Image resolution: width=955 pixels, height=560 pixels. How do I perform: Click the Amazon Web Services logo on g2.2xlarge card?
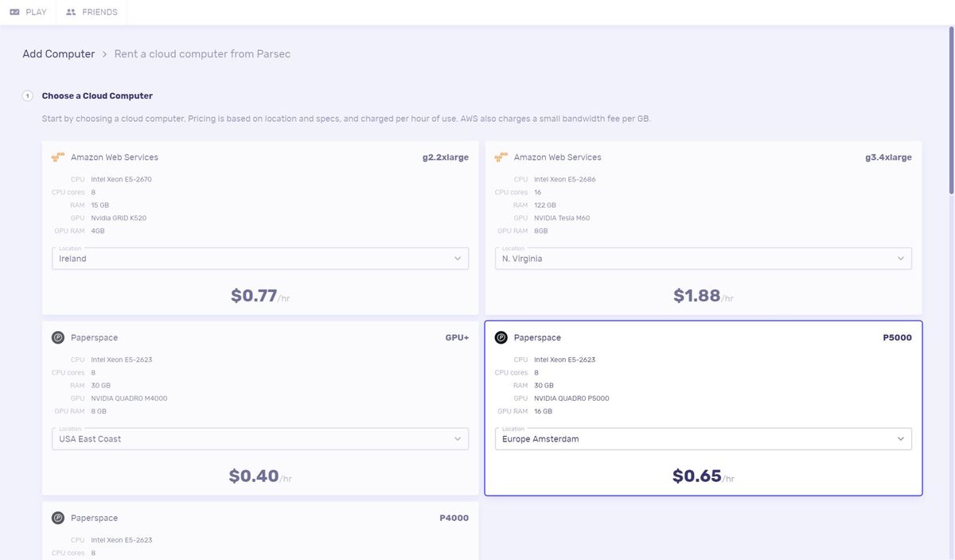[58, 157]
